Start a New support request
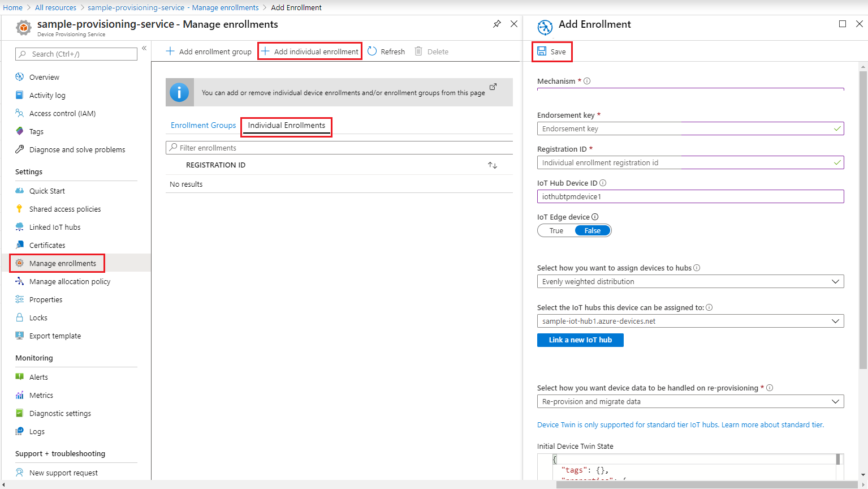Screen dimensions: 868x489 click(64, 472)
